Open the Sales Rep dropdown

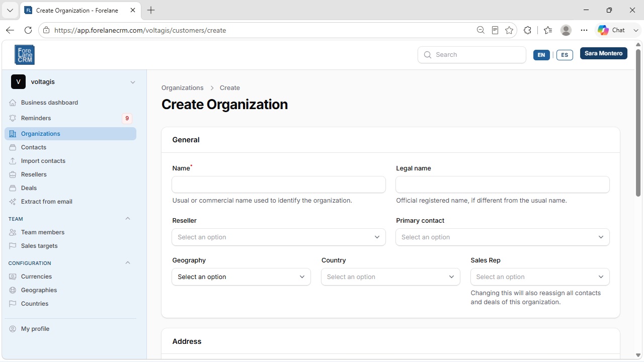point(540,277)
